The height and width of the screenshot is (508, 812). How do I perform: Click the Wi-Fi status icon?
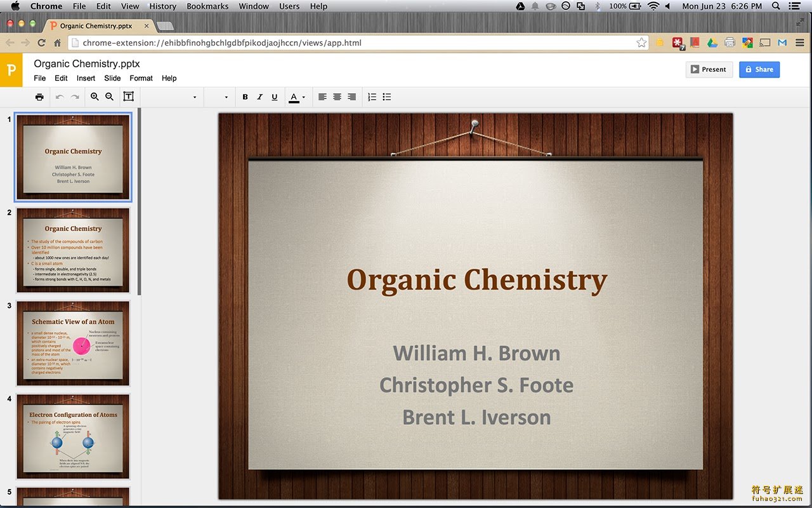tap(653, 6)
